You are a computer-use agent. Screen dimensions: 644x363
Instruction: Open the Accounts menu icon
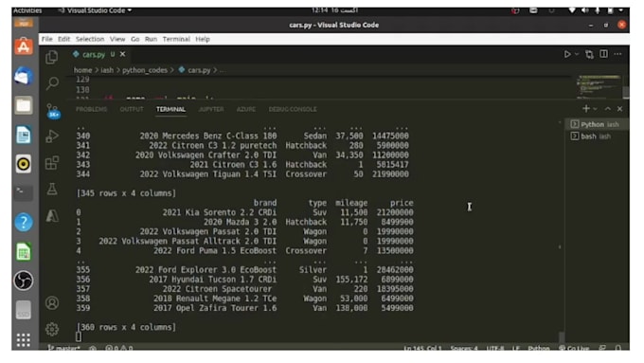pos(52,303)
